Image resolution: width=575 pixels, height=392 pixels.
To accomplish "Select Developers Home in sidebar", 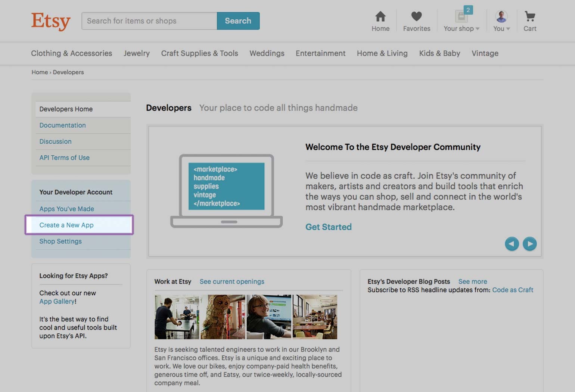I will click(x=83, y=109).
